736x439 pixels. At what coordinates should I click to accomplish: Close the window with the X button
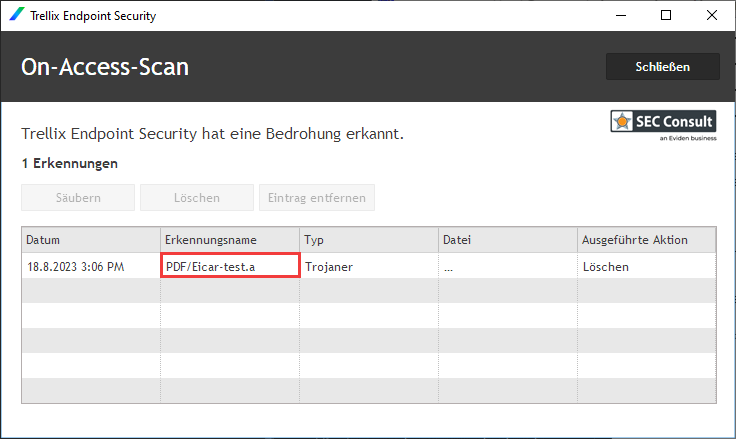click(x=713, y=16)
